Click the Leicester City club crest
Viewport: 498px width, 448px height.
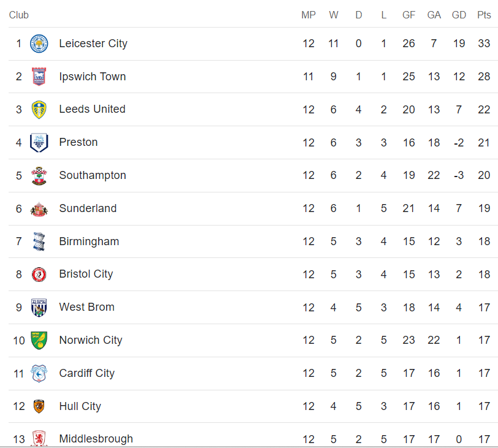pos(39,44)
